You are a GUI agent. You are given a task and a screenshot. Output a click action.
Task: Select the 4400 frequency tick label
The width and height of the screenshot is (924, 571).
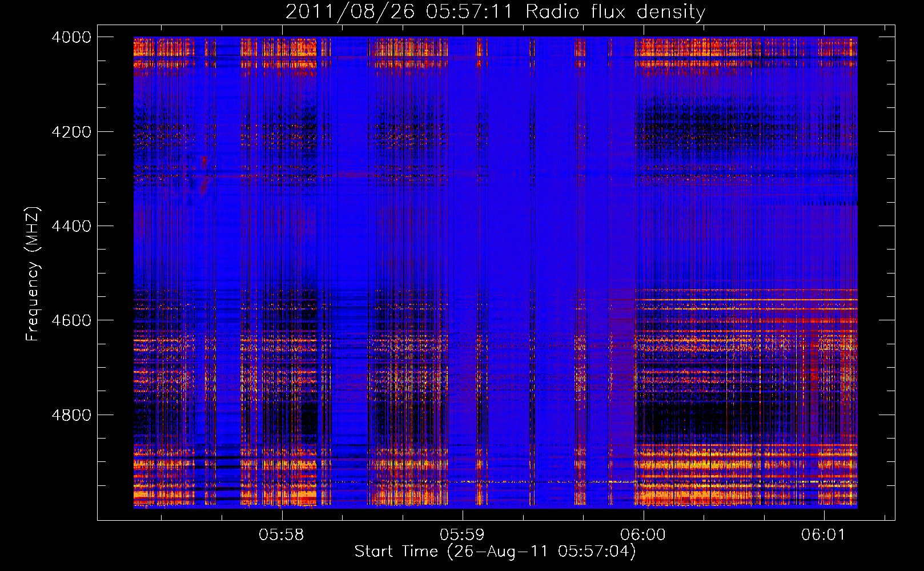(x=71, y=226)
